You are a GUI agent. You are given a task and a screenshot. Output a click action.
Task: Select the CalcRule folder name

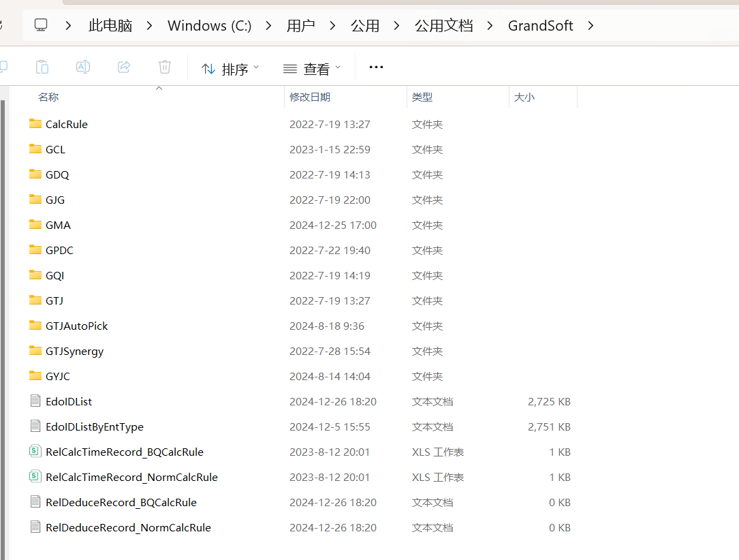[67, 124]
